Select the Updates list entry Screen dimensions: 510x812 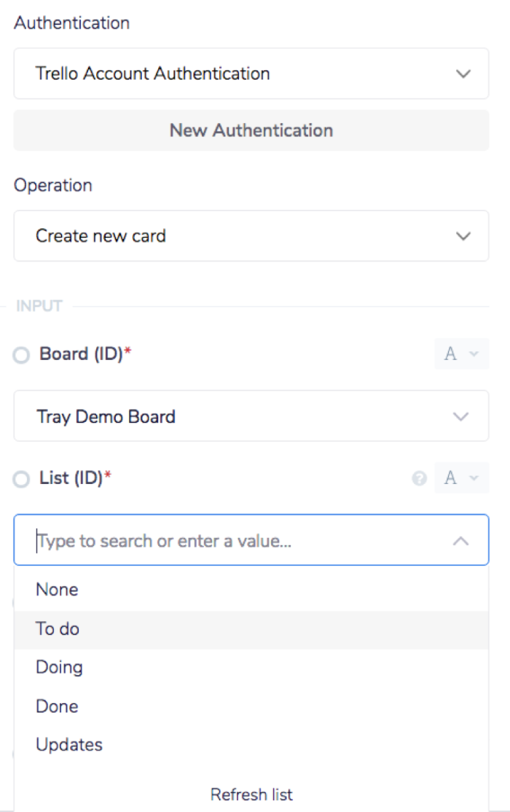68,744
